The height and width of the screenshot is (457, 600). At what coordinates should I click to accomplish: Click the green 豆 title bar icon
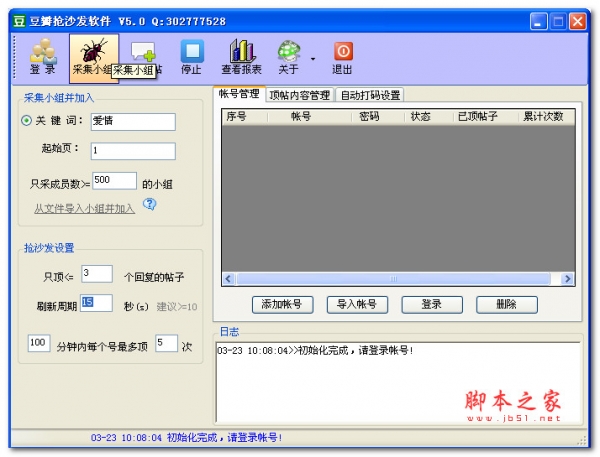[19, 21]
